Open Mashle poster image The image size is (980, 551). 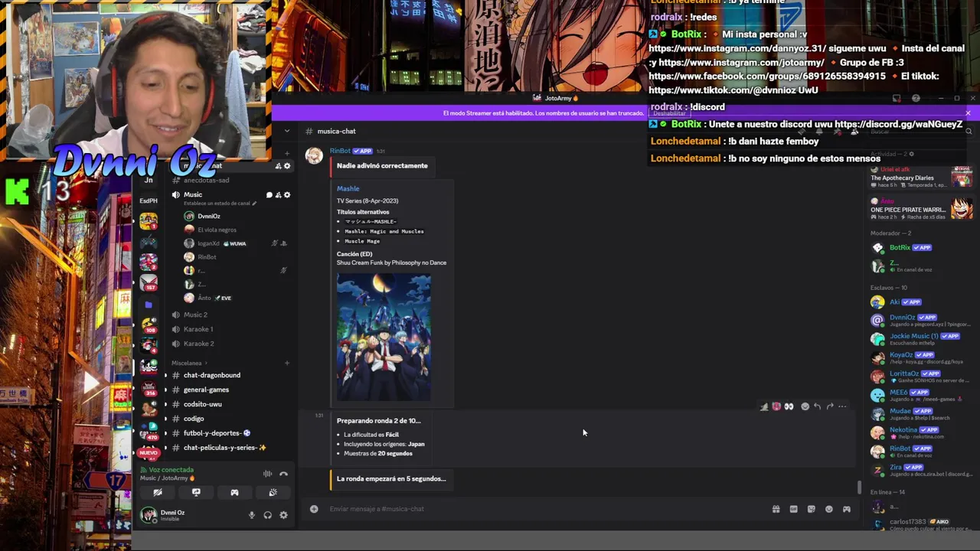pos(384,337)
